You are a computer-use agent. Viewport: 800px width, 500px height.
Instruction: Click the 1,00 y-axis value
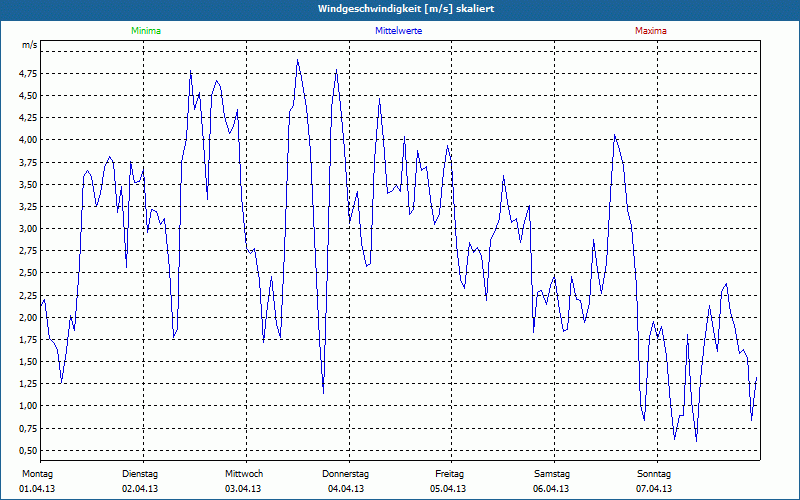29,406
